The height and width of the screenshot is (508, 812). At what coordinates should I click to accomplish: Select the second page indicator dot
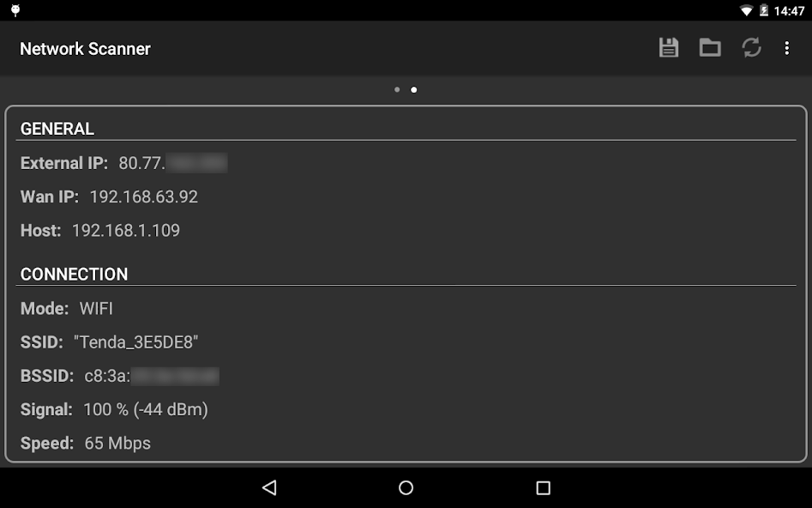coord(414,90)
